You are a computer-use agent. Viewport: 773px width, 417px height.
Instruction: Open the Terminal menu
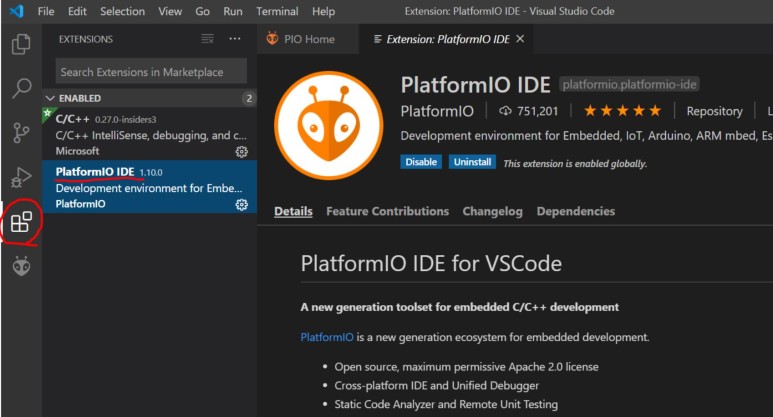277,11
